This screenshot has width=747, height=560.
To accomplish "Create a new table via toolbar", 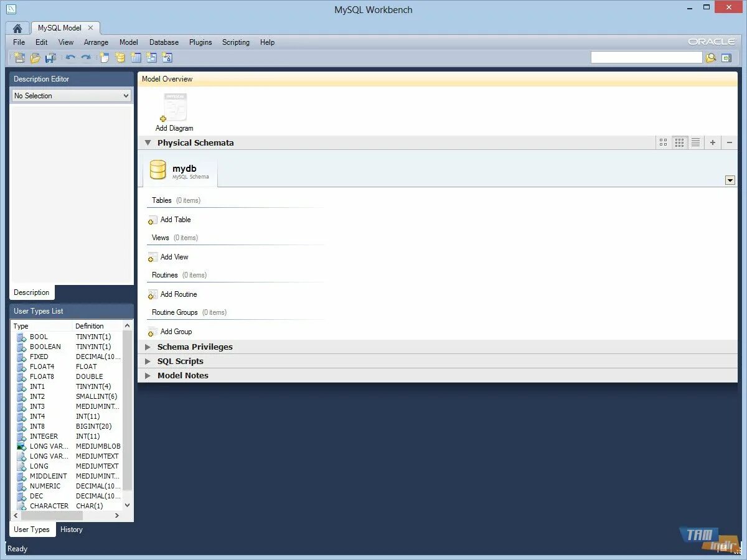I will point(136,58).
